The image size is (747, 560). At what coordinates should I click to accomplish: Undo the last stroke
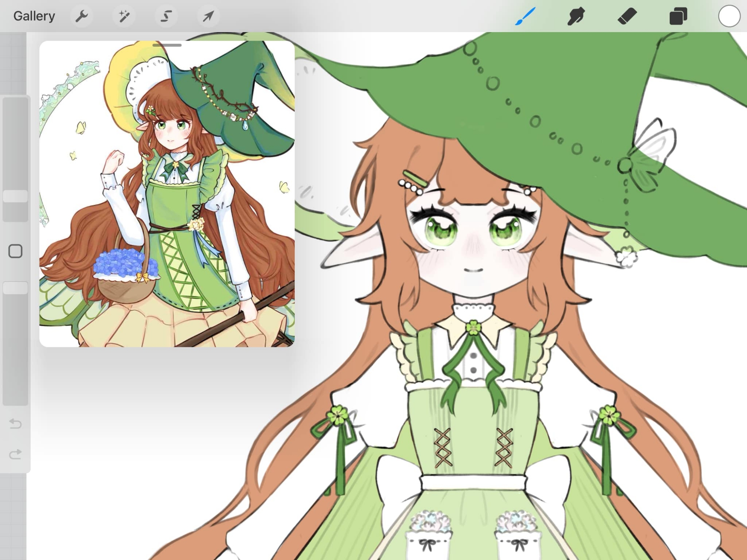(x=15, y=424)
